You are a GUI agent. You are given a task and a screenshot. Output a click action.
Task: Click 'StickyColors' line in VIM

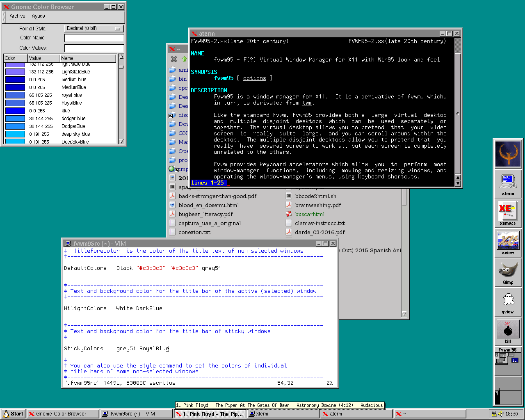click(116, 349)
